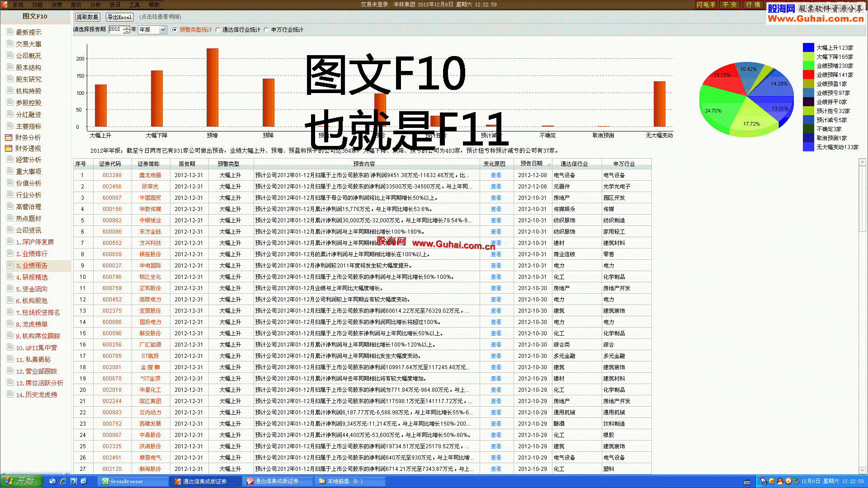Click the red 业绩预降141家 legend swatch
The width and height of the screenshot is (868, 488).
tap(808, 75)
